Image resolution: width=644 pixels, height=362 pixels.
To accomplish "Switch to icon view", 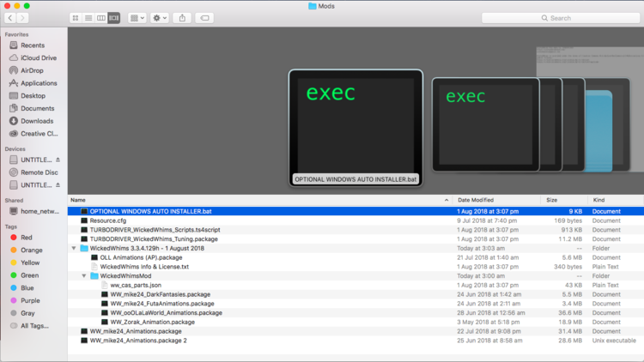I will [76, 18].
